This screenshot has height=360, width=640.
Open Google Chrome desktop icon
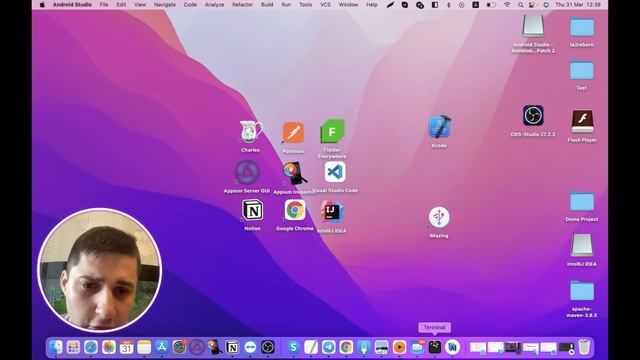[295, 211]
